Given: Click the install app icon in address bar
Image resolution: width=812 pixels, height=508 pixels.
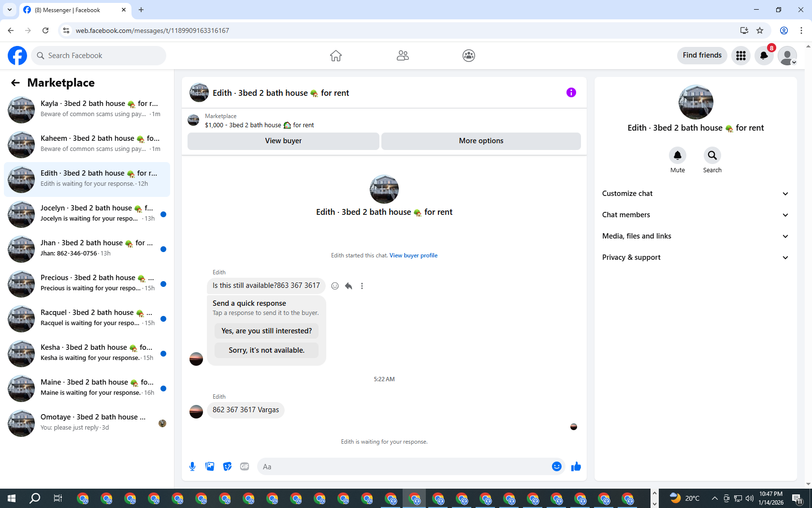Looking at the screenshot, I should click(x=744, y=30).
